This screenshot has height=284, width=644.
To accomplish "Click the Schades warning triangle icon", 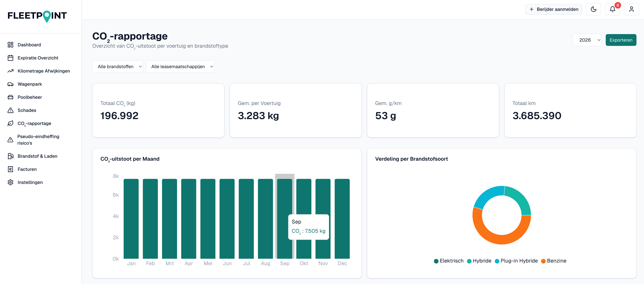I will tap(10, 110).
